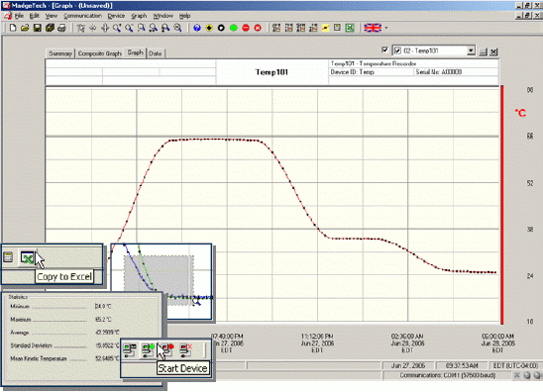This screenshot has width=543, height=392.
Task: Switch to the Composite Graph tab
Action: (99, 53)
